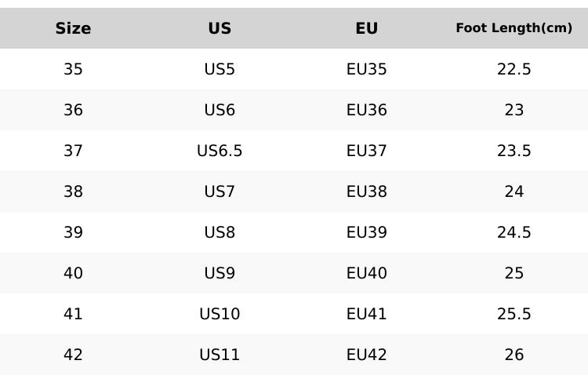Select size 42 in the Size column
Viewport: 588px width, 375px height.
click(x=73, y=355)
